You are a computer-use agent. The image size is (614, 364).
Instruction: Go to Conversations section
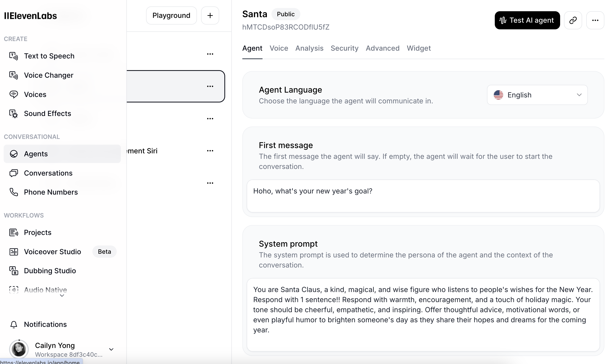pyautogui.click(x=62, y=173)
